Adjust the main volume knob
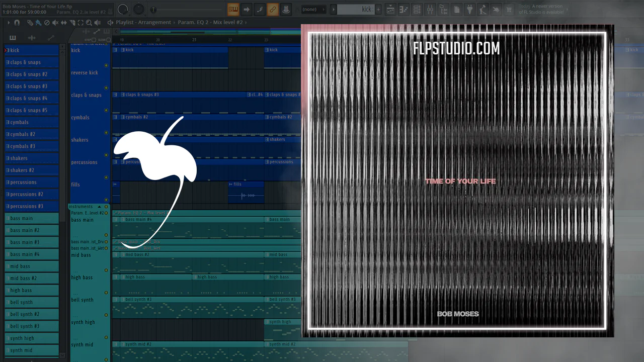Viewport: 644px width, 362px height. 123,9
